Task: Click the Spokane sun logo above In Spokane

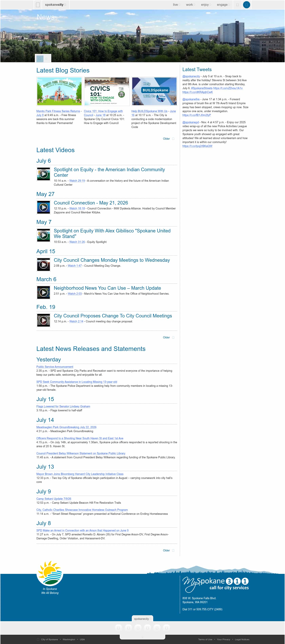Action: pyautogui.click(x=50, y=573)
